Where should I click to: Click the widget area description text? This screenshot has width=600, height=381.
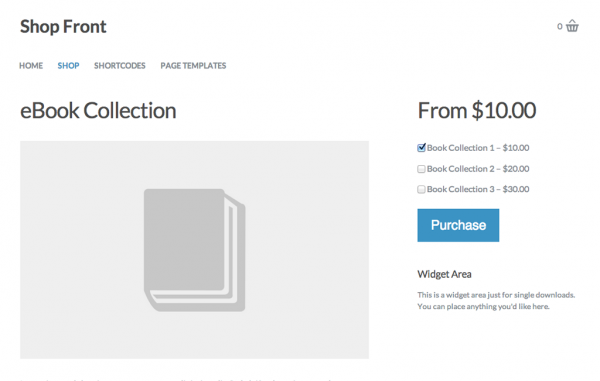[496, 301]
